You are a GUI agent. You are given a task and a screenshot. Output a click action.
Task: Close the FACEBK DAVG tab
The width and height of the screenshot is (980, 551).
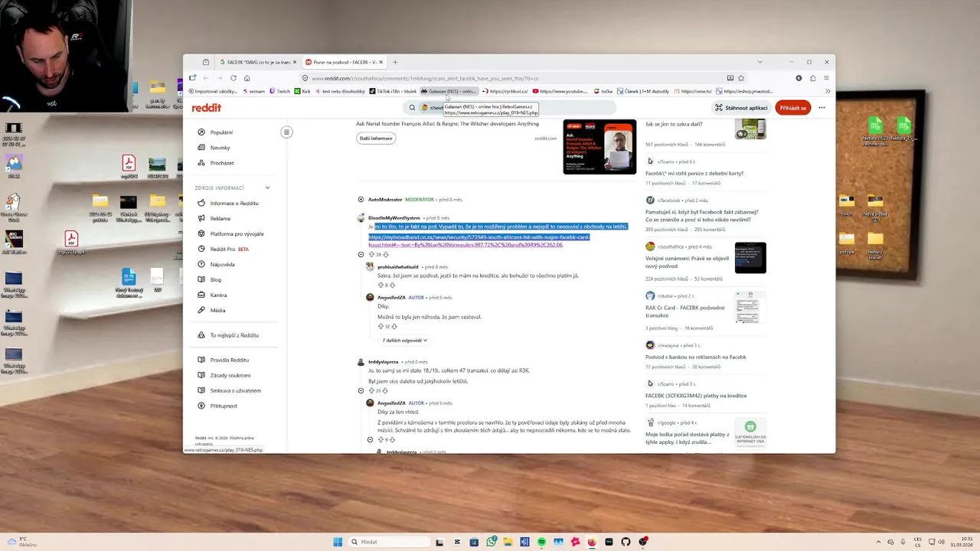[x=294, y=62]
